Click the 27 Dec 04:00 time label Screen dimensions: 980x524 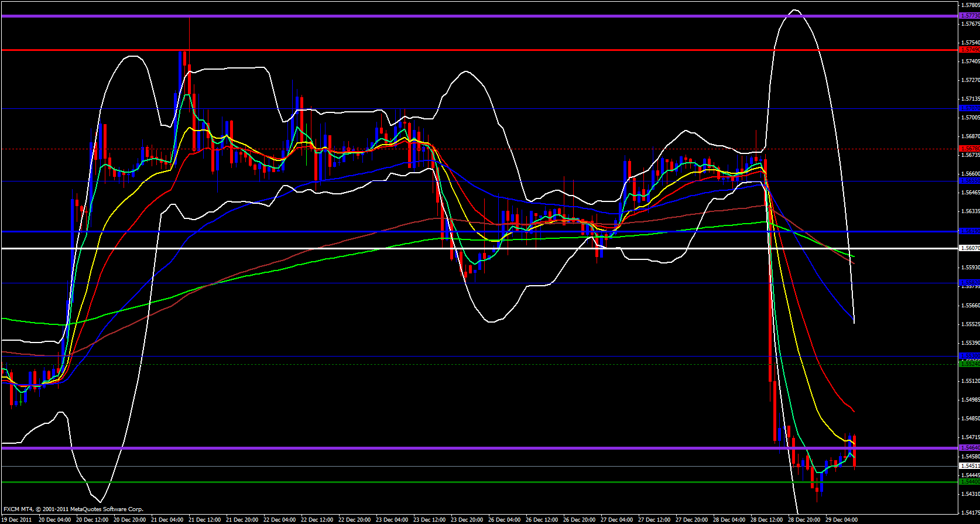pyautogui.click(x=616, y=520)
